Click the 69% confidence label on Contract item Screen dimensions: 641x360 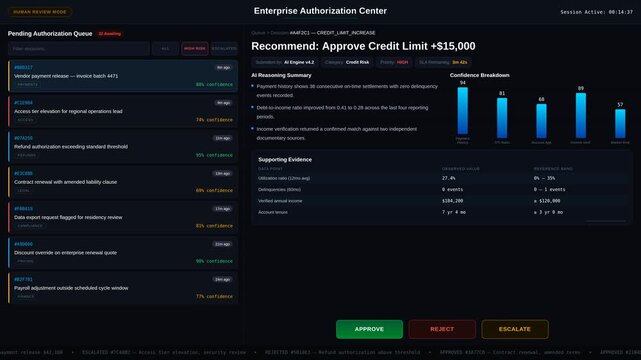coord(214,190)
